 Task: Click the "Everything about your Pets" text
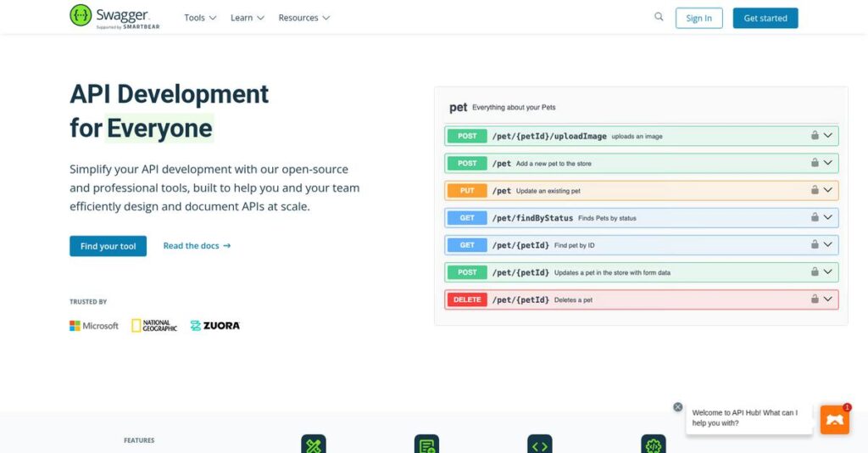514,108
